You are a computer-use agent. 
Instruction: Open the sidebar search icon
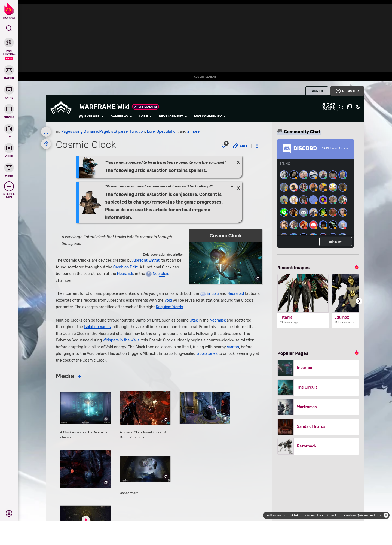(9, 28)
